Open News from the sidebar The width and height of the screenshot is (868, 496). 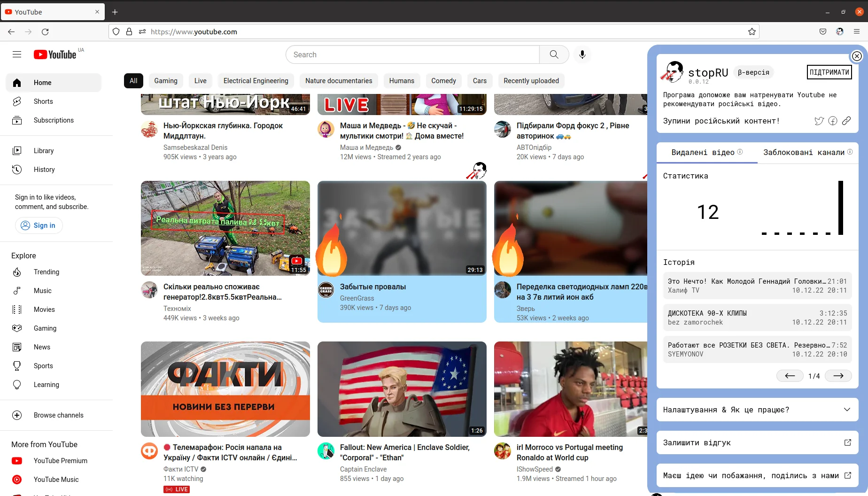(x=42, y=347)
